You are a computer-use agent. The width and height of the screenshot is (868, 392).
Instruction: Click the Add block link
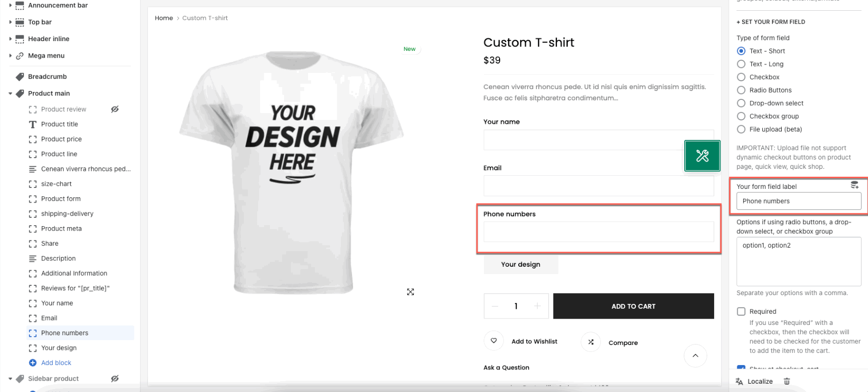[x=56, y=363]
